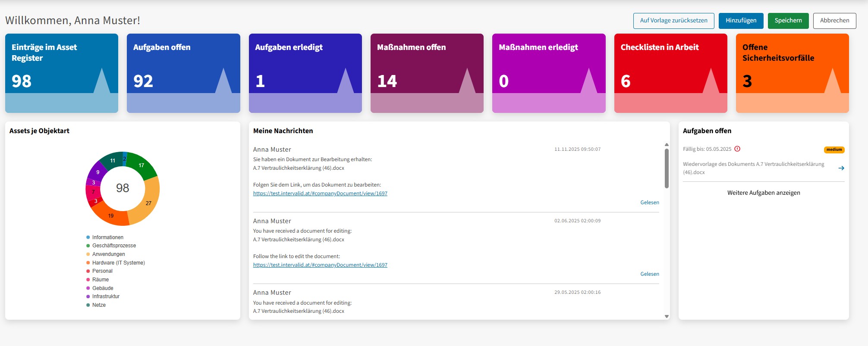This screenshot has height=346, width=868.
Task: Click the Hinzufügen button
Action: [x=741, y=21]
